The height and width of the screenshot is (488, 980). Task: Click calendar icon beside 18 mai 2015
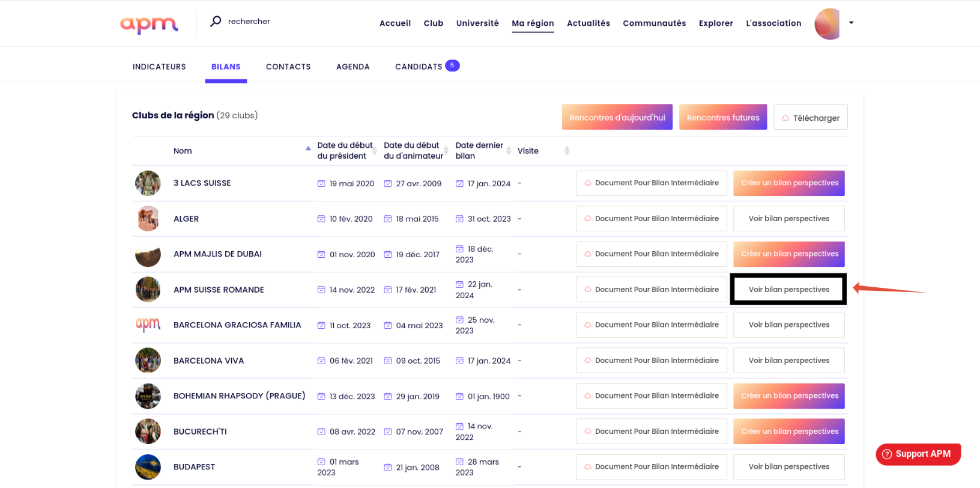388,219
